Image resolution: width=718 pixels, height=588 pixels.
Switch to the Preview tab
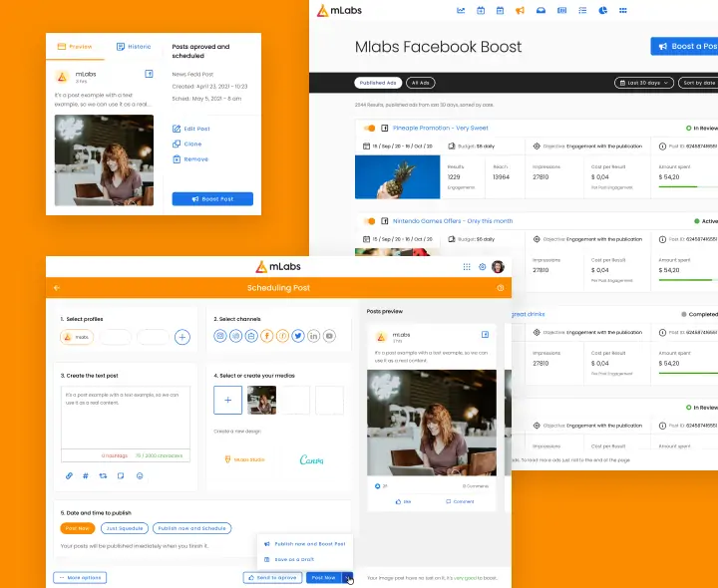point(75,47)
